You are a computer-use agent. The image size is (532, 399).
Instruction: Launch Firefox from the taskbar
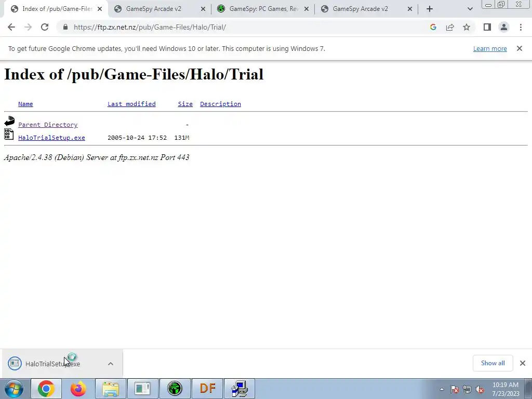pos(78,389)
